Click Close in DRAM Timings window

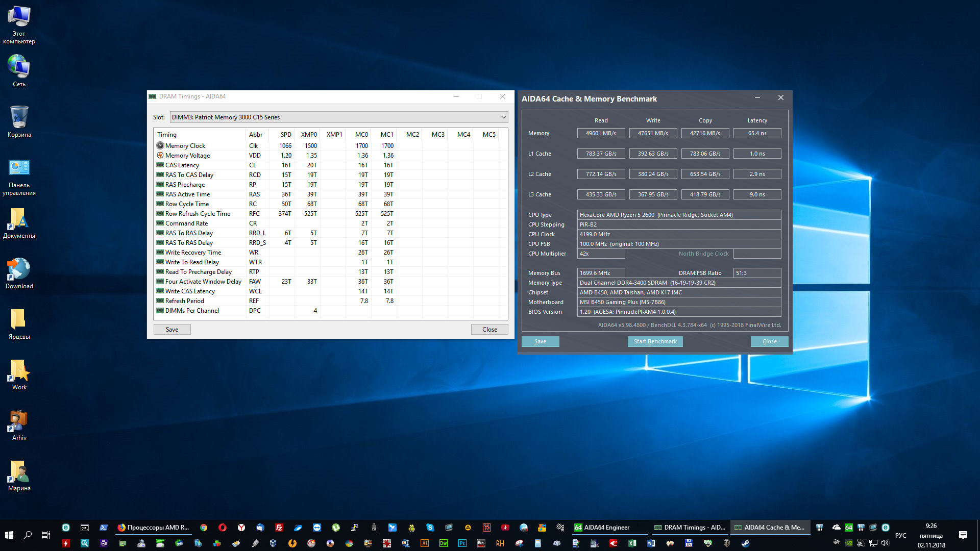489,330
